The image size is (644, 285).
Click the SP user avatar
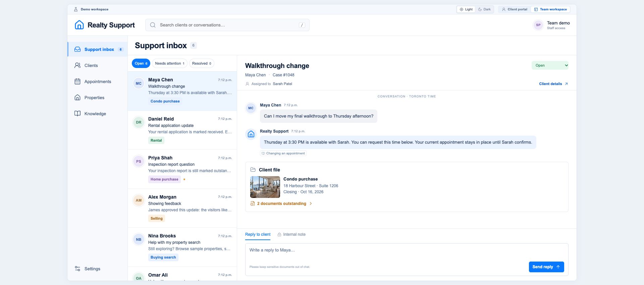click(538, 25)
